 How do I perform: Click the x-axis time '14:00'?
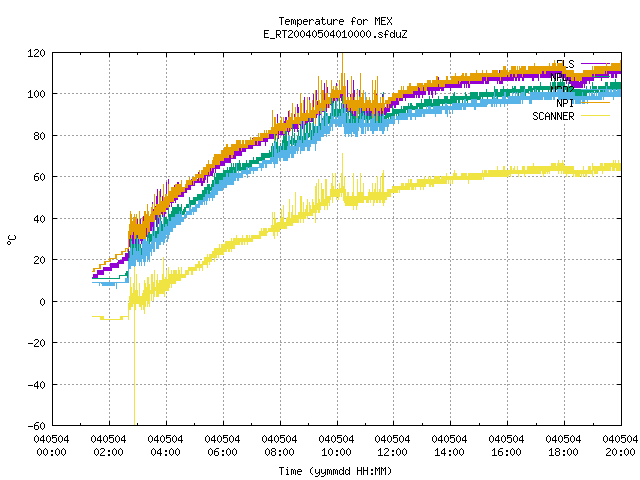[x=449, y=453]
